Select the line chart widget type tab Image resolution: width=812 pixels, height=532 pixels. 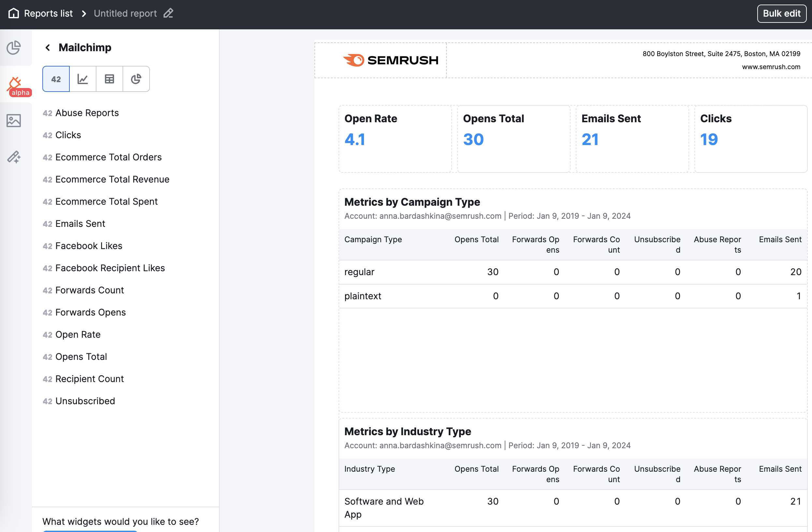(82, 79)
